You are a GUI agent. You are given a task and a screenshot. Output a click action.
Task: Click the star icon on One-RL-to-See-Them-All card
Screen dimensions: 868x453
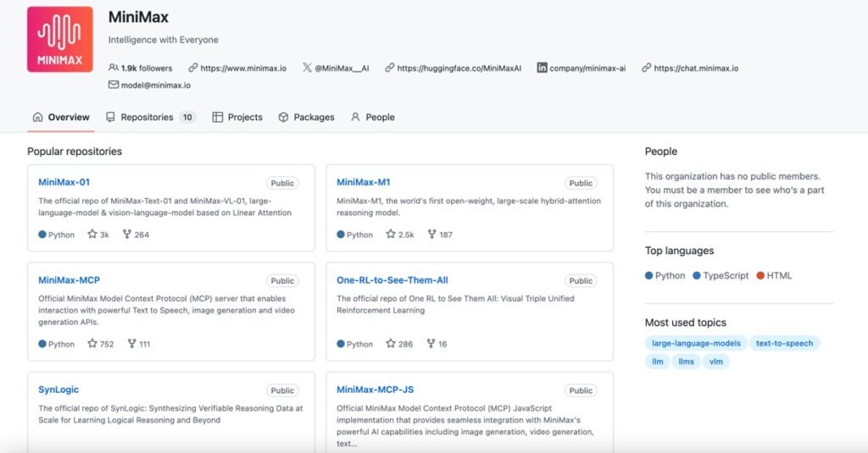[391, 343]
